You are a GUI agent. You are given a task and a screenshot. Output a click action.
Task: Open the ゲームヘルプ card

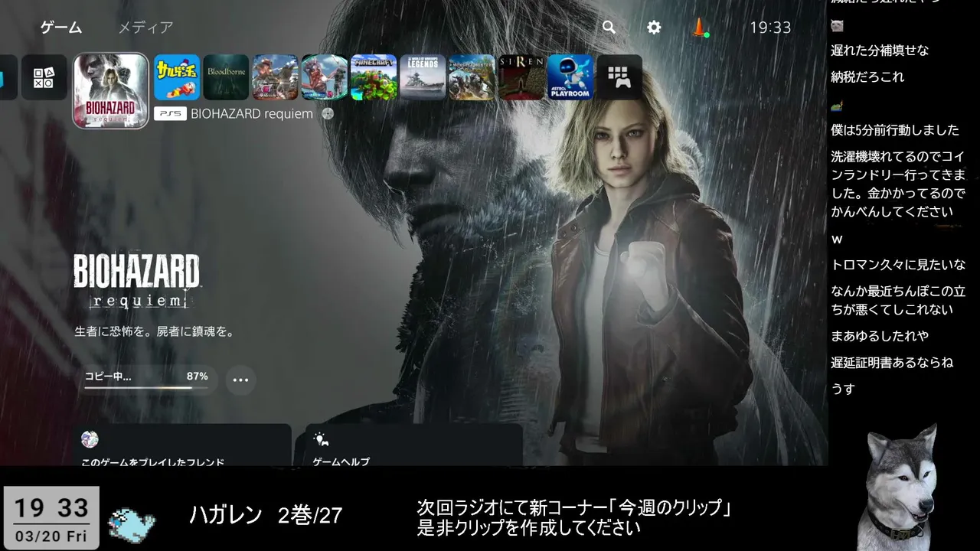414,445
